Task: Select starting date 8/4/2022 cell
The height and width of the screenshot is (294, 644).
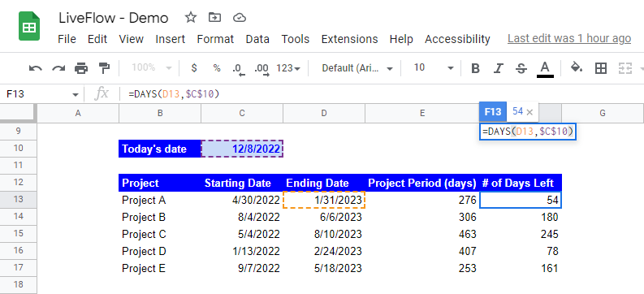Action: 242,217
